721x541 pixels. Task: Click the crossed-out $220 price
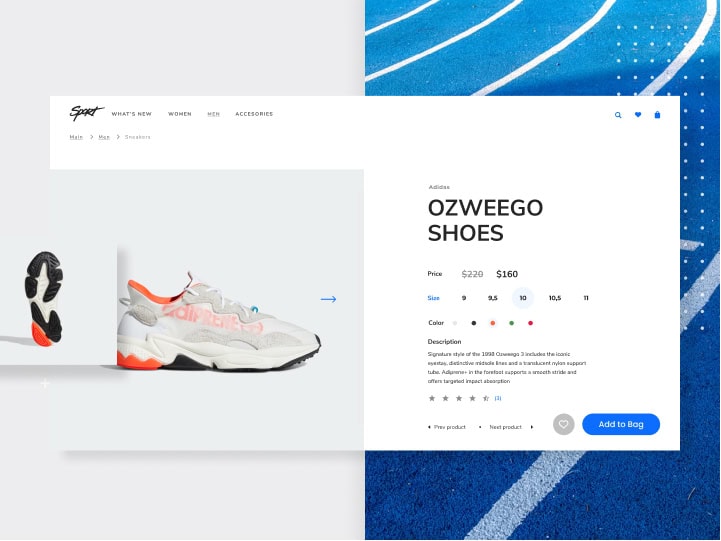pos(472,274)
